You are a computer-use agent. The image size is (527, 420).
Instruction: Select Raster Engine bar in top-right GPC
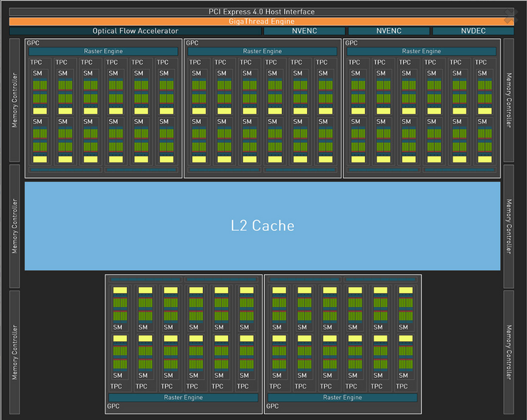pyautogui.click(x=422, y=51)
